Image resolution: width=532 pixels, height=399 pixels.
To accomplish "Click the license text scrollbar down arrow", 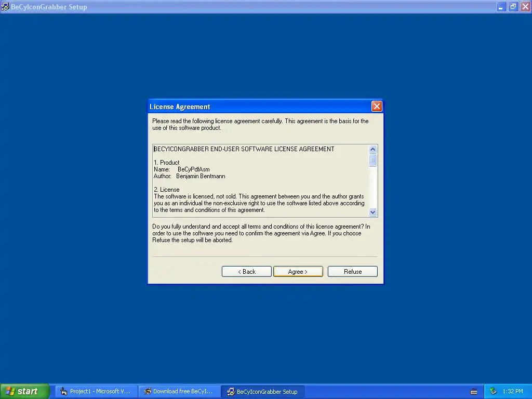I will click(373, 212).
